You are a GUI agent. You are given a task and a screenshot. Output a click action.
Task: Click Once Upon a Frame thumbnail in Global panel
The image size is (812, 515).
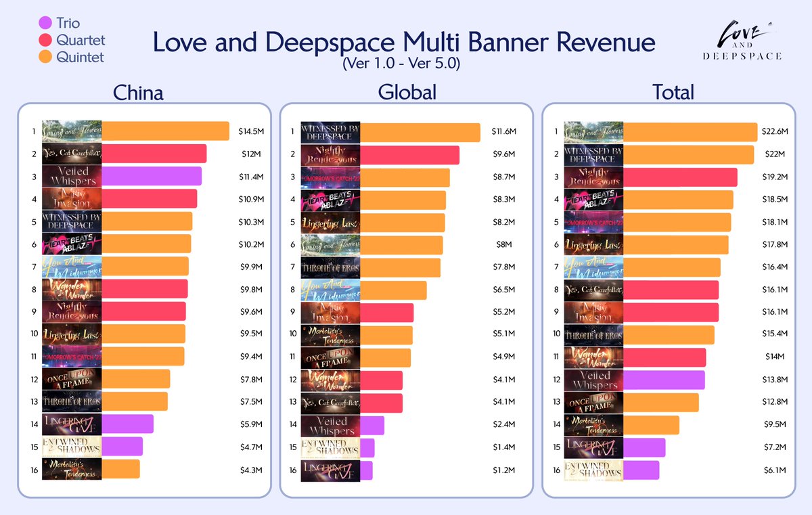pyautogui.click(x=330, y=357)
